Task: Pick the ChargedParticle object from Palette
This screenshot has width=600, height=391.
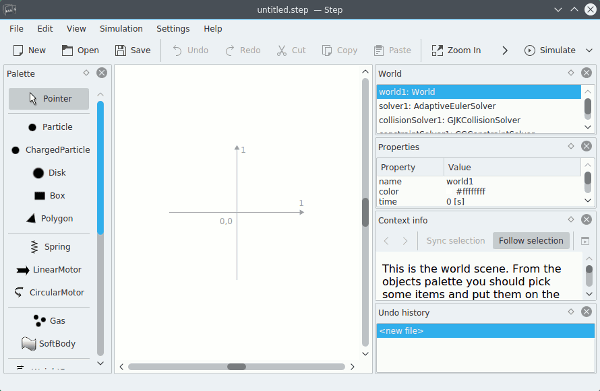Action: click(x=49, y=150)
